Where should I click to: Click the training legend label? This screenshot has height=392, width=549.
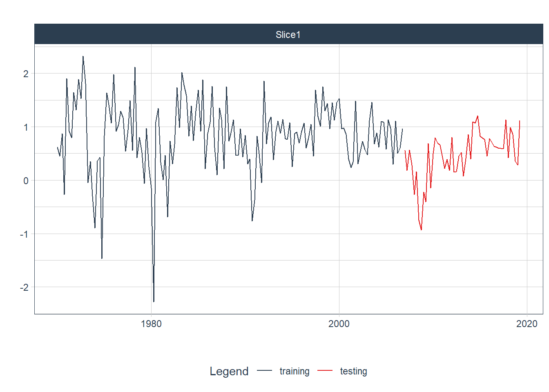point(295,371)
